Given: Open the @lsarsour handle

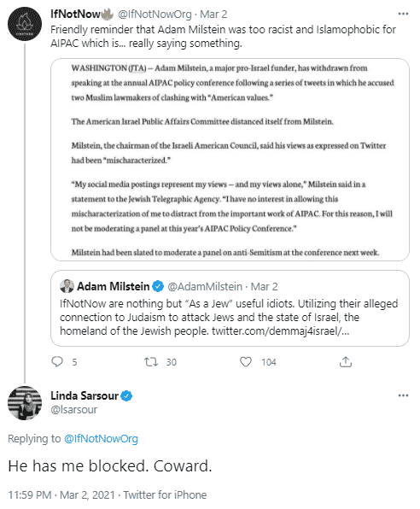Looking at the screenshot, I should pos(74,410).
